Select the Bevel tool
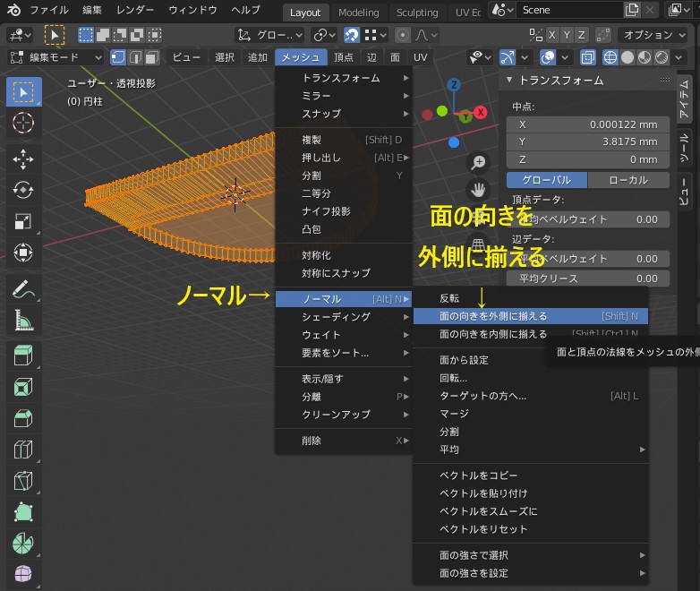Screen dimensions: 700x591 coord(23,418)
